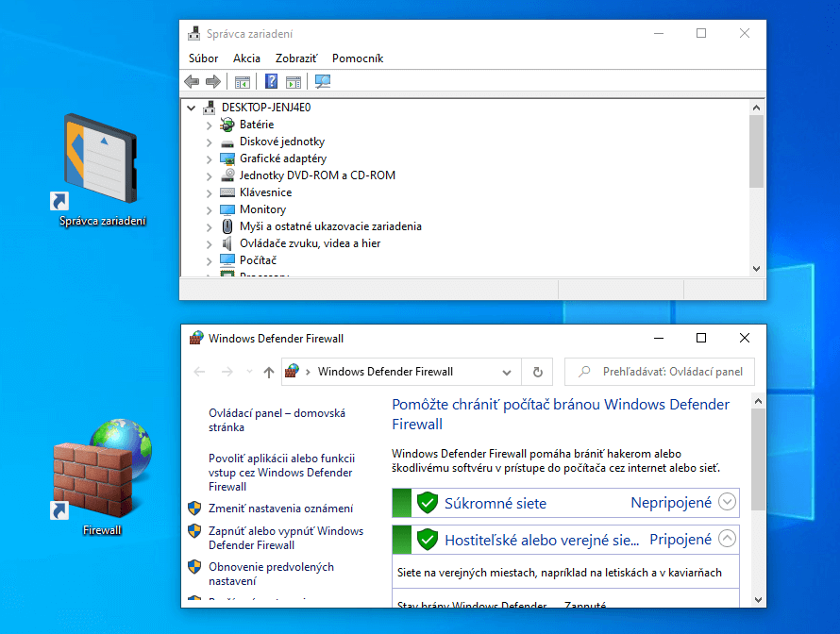The height and width of the screenshot is (634, 840).
Task: Expand the Batérie device category
Action: [x=210, y=125]
